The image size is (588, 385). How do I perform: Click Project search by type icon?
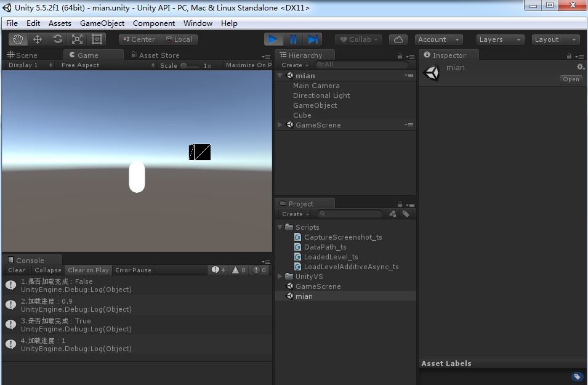(393, 214)
